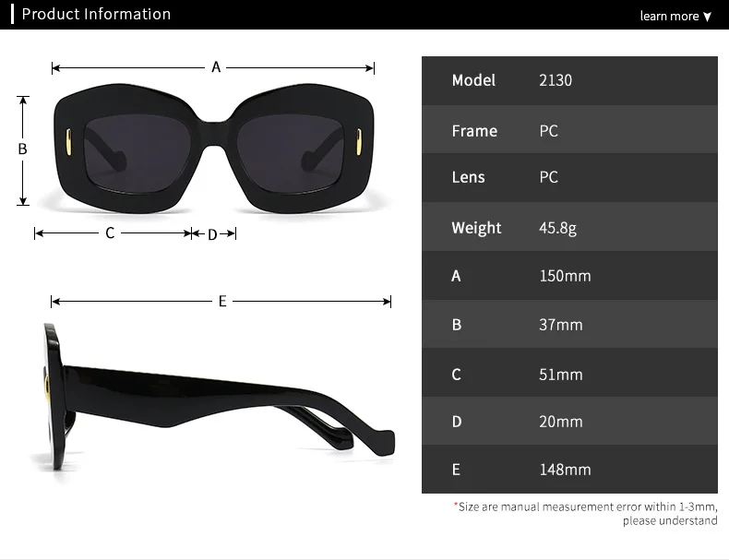Image resolution: width=729 pixels, height=560 pixels.
Task: Select the Lens PC row
Action: [569, 178]
